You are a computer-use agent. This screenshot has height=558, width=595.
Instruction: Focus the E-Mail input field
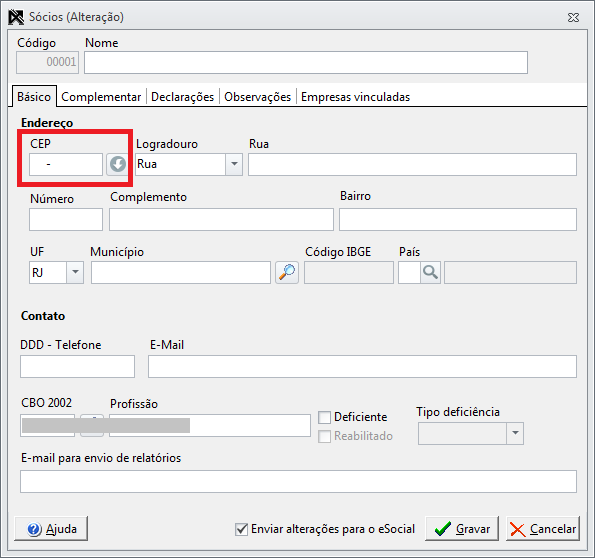tap(362, 366)
